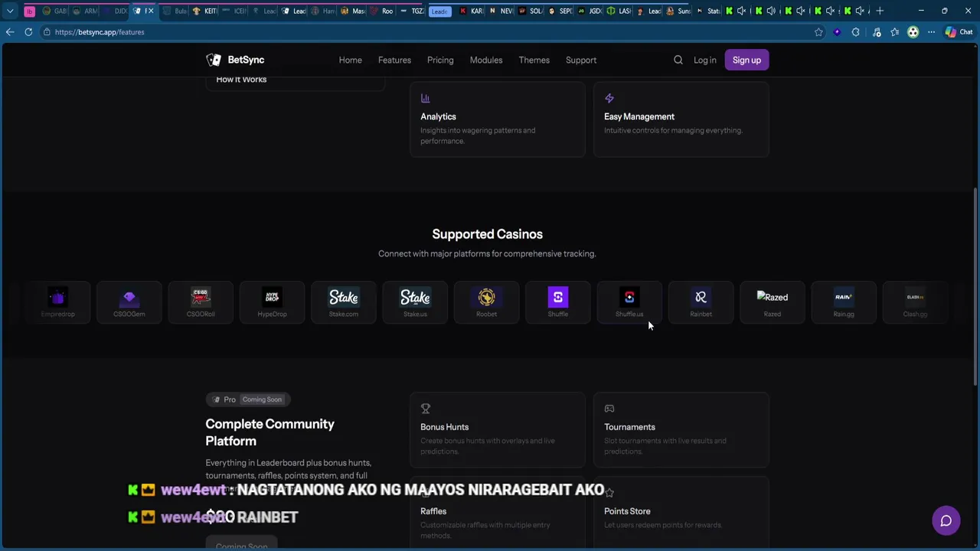Open Themes nav item
Screen dimensions: 980x551
[x=534, y=60]
